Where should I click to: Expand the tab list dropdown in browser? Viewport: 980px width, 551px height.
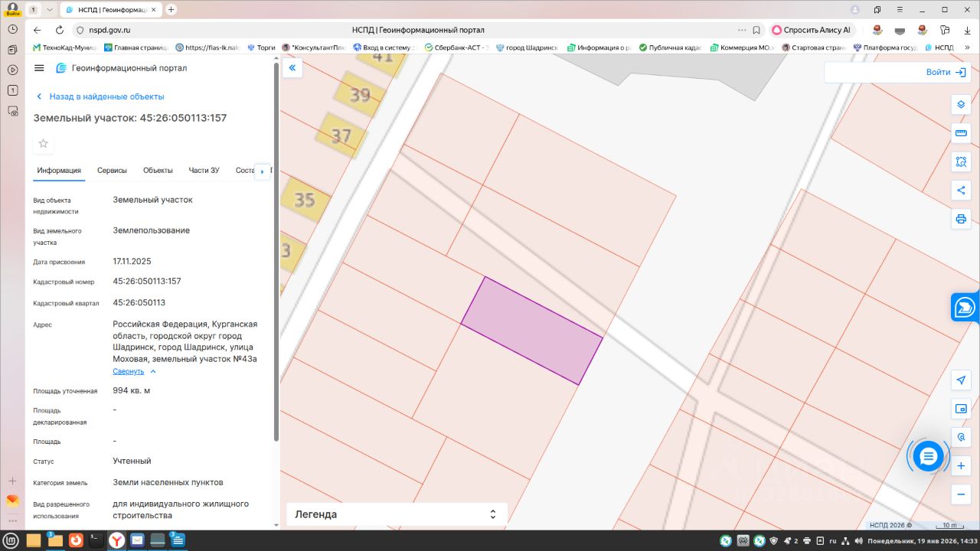click(50, 9)
